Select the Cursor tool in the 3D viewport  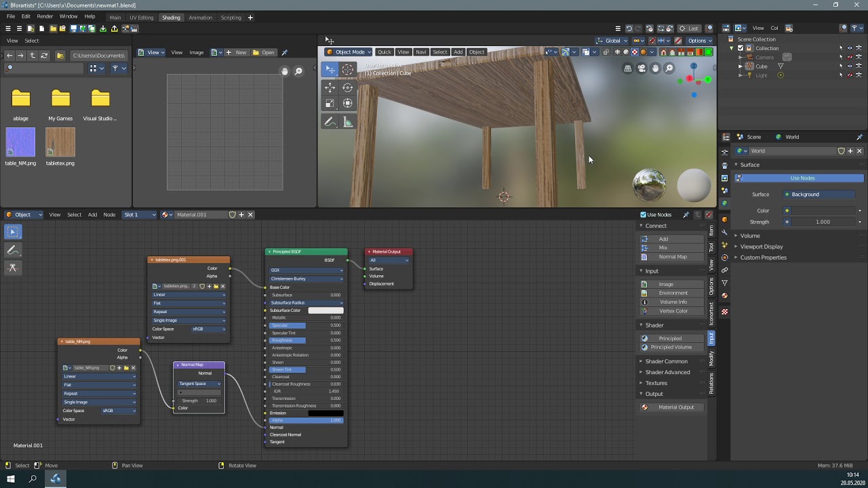[347, 69]
